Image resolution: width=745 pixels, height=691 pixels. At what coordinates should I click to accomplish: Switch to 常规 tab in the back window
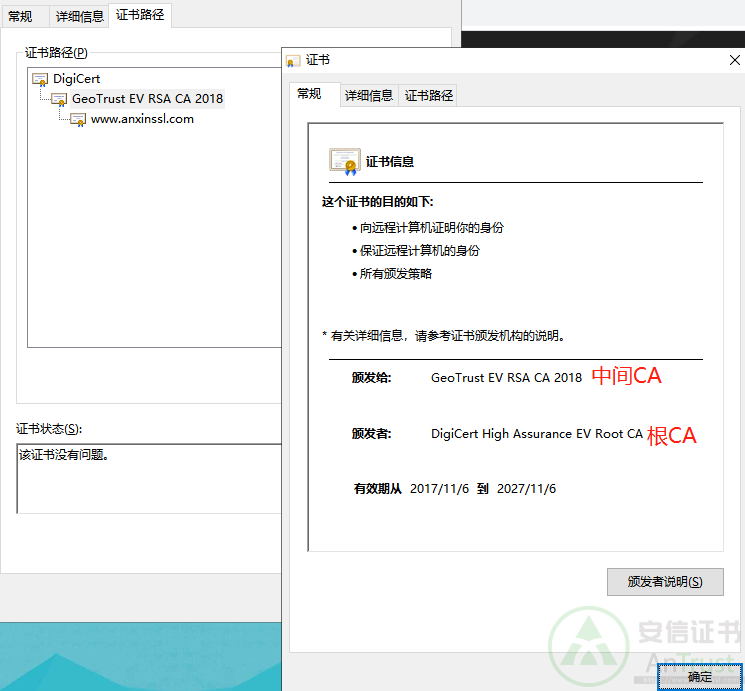(x=20, y=16)
